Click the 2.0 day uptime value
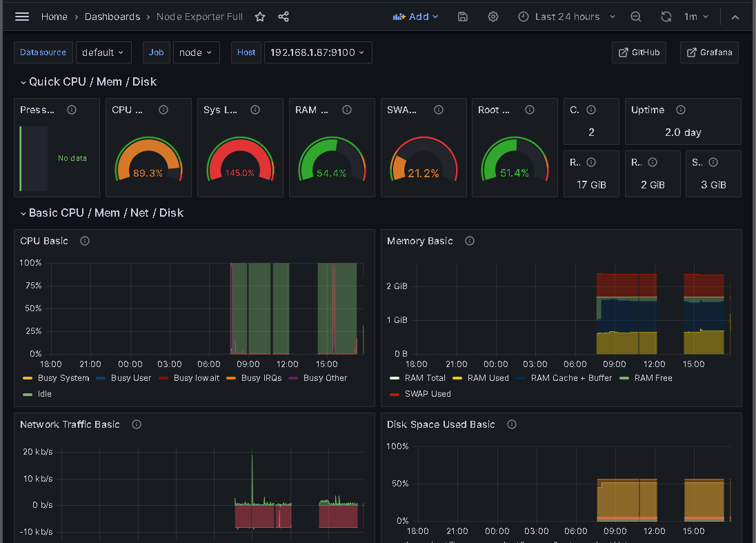The image size is (756, 543). (683, 132)
